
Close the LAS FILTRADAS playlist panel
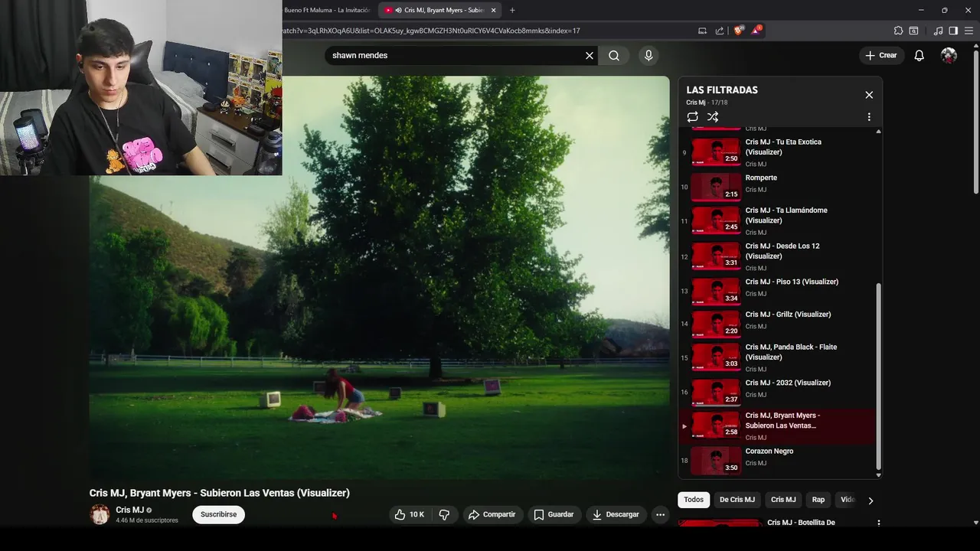[869, 95]
